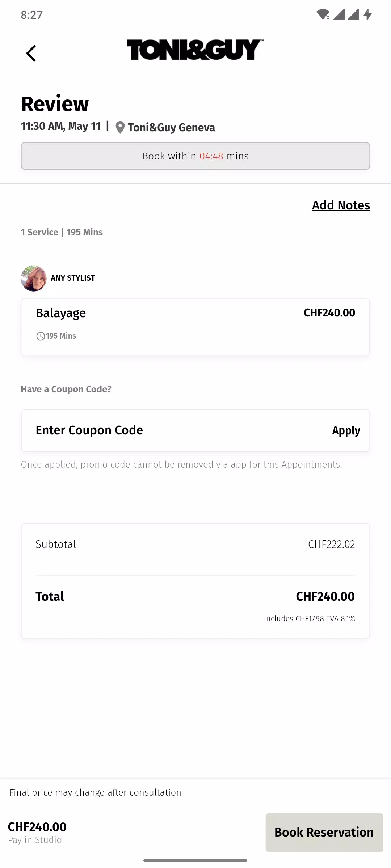Viewport: 391px width, 868px height.
Task: Focus the Enter Coupon Code field
Action: tap(174, 430)
